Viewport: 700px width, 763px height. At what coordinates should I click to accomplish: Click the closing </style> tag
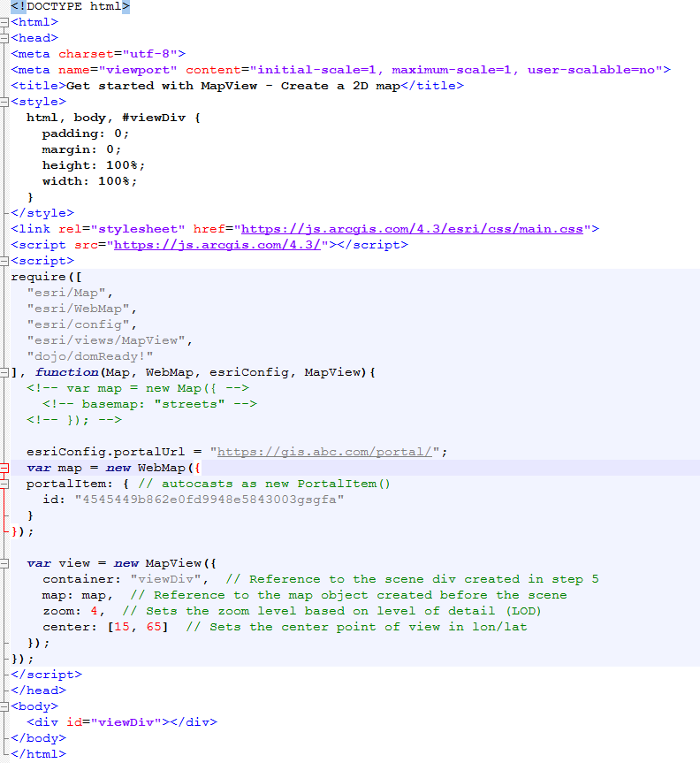tap(42, 213)
